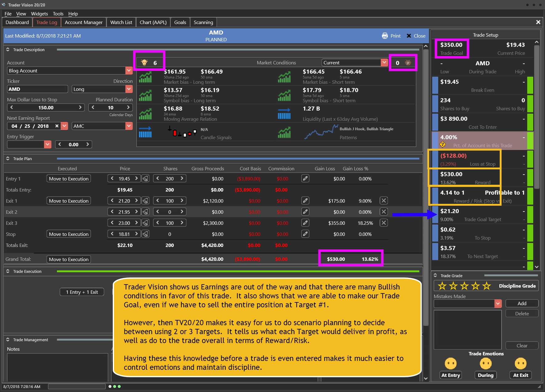Decrease Planned Duration value
This screenshot has width=545, height=392.
(93, 107)
